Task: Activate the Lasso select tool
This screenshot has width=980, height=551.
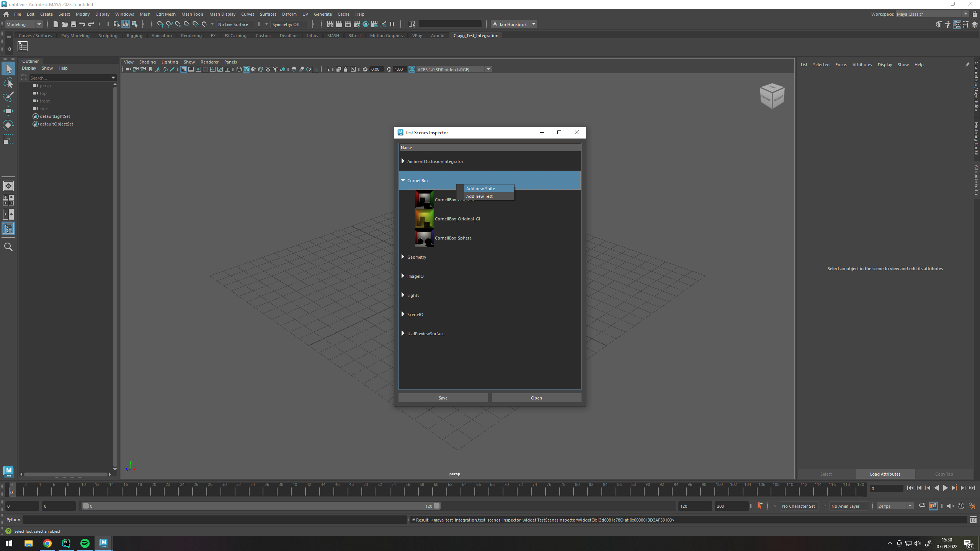Action: tap(8, 83)
